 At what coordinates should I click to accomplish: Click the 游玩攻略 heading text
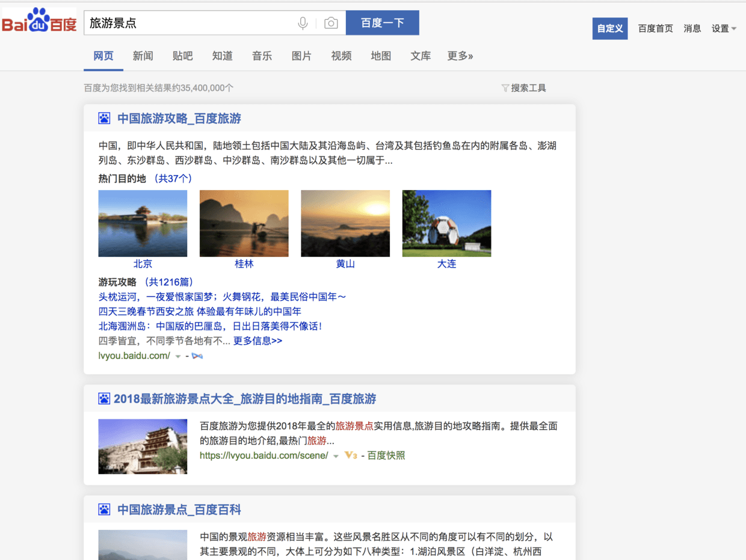coord(117,282)
